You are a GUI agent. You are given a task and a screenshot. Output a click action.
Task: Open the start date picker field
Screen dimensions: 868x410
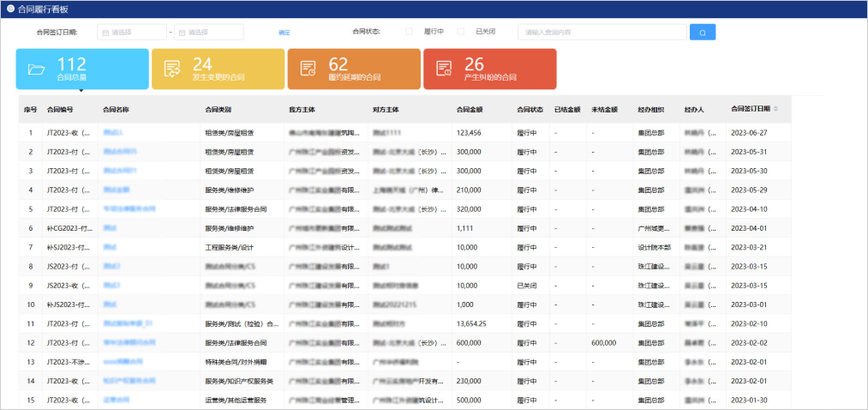132,33
